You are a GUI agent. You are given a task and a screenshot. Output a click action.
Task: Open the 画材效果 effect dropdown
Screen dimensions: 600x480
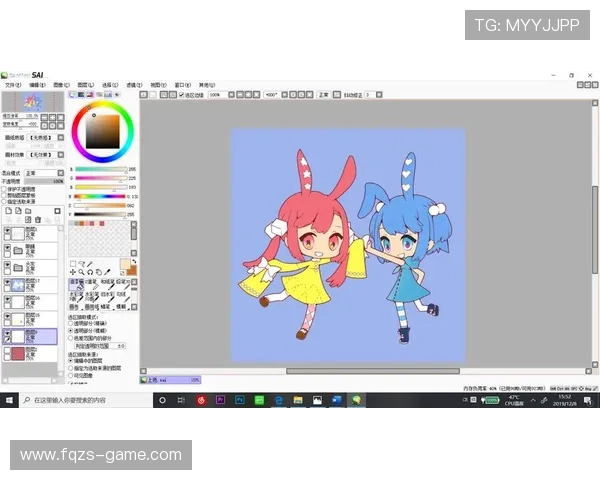click(x=42, y=156)
